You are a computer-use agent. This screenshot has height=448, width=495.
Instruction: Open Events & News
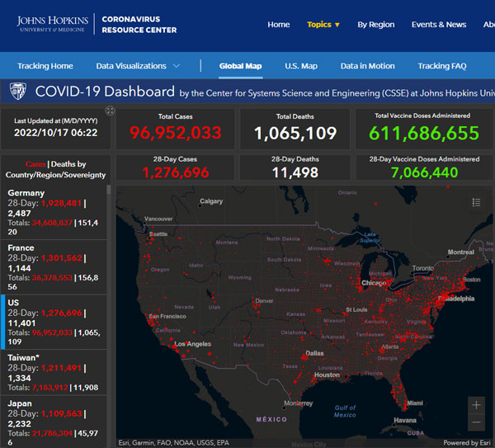point(439,25)
